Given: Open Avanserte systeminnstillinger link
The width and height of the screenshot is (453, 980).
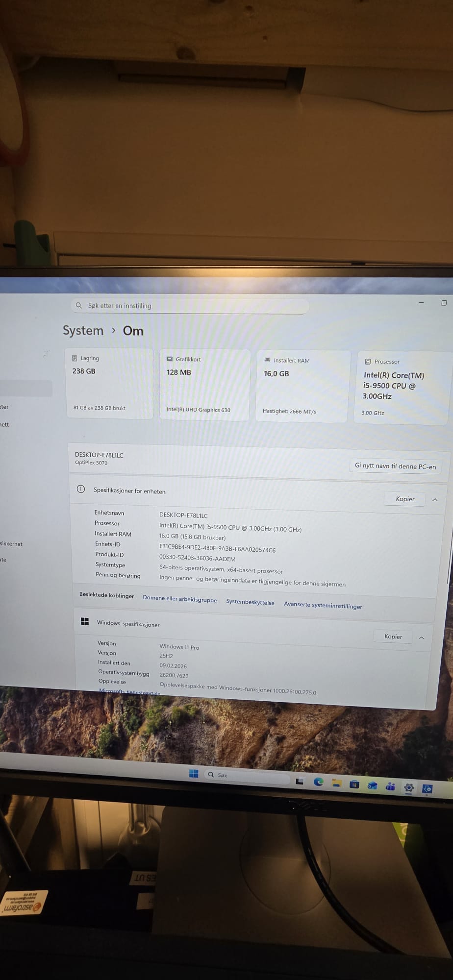Looking at the screenshot, I should [x=323, y=605].
